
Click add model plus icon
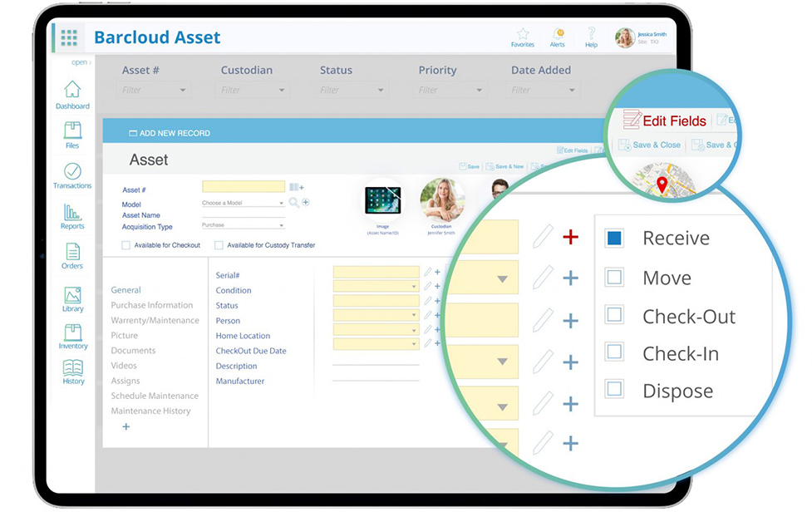[x=306, y=203]
